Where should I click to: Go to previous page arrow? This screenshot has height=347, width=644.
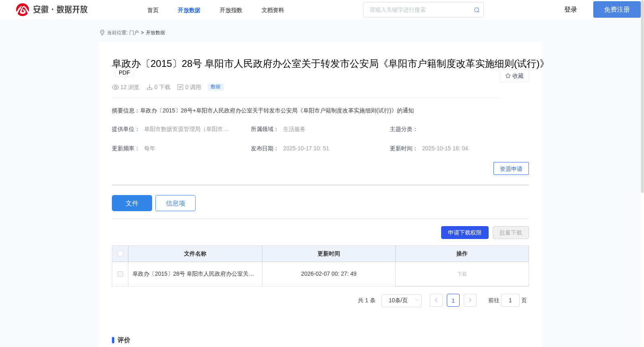[436, 300]
